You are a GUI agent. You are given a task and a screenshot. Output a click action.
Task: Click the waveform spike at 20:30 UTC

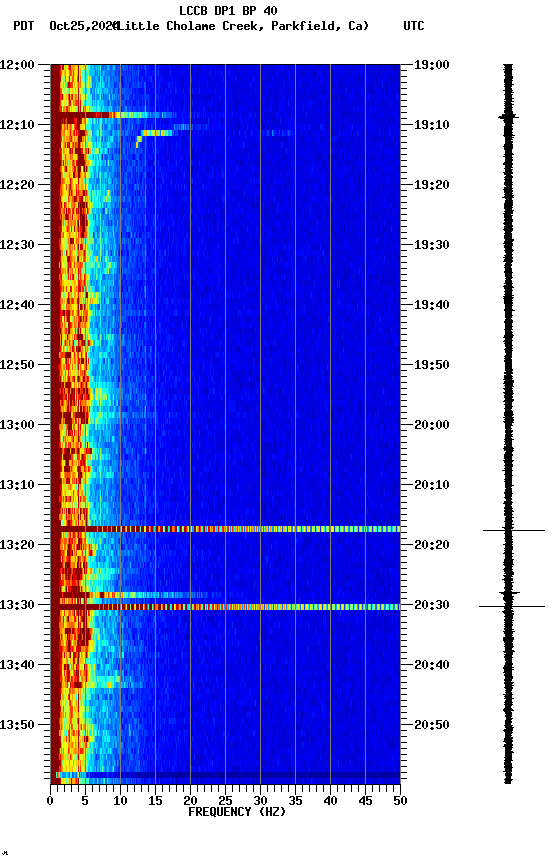pos(512,606)
